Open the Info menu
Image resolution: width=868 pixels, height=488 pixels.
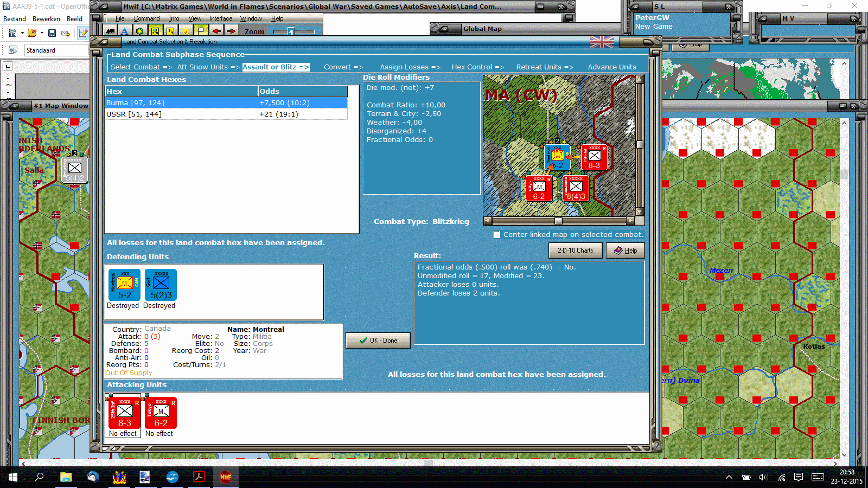point(174,18)
